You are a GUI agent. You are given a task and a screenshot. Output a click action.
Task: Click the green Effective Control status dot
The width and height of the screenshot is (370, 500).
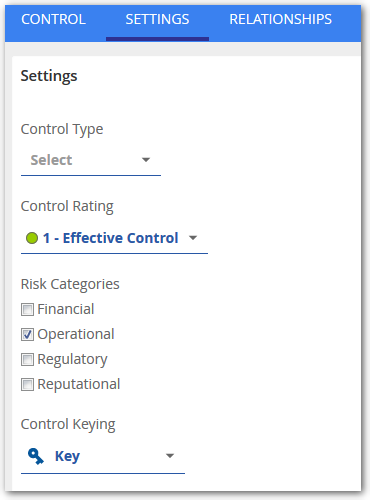(32, 238)
